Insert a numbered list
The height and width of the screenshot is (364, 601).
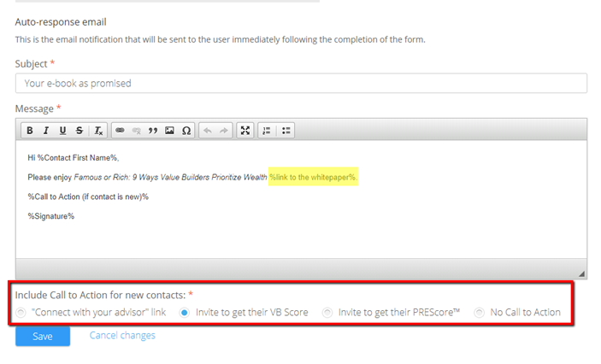coord(267,131)
